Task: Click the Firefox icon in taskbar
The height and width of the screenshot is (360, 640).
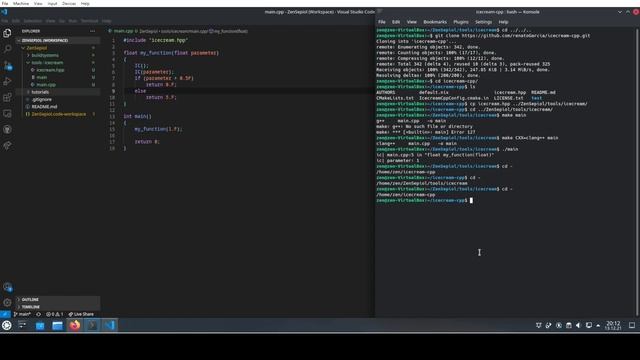Action: coord(75,325)
